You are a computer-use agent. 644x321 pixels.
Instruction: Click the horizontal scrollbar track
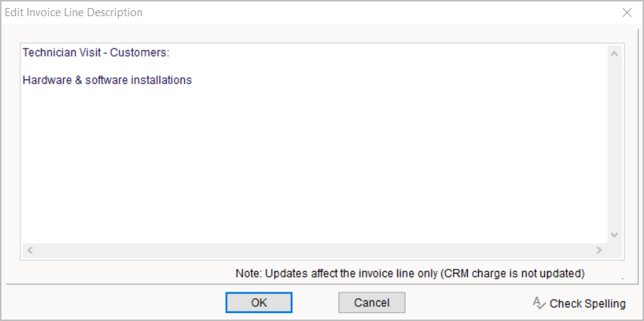pyautogui.click(x=314, y=250)
